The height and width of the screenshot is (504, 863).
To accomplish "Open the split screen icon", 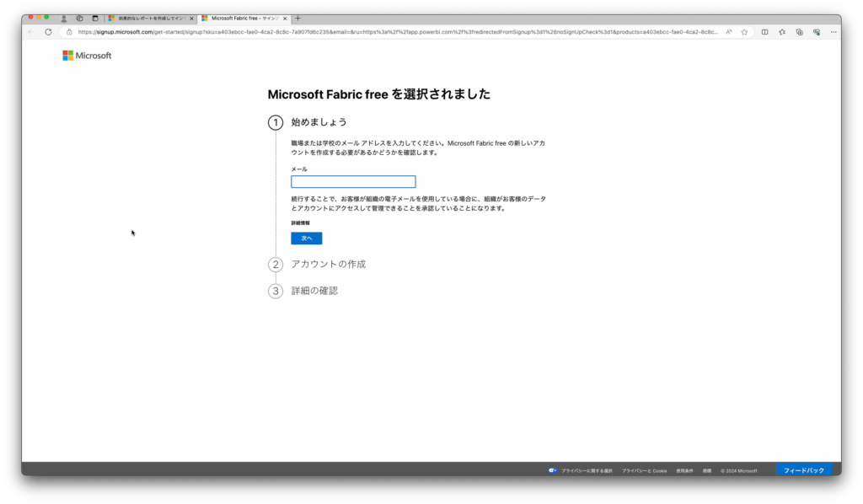I will click(x=764, y=32).
